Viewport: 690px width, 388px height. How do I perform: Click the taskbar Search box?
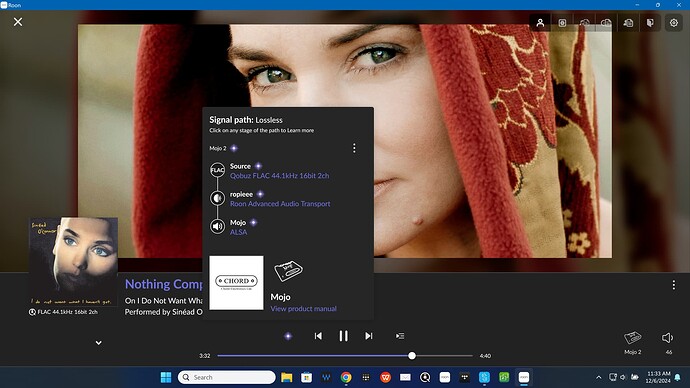click(x=227, y=377)
